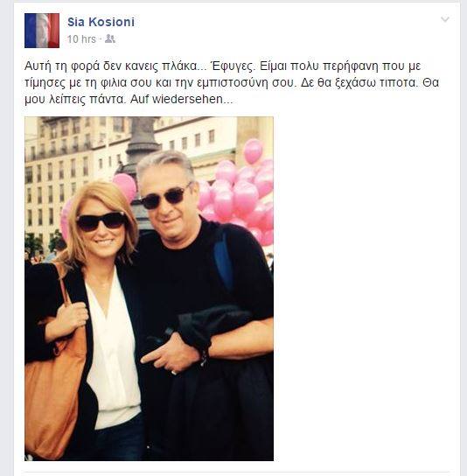The width and height of the screenshot is (467, 476).
Task: Visit the Sia Kosioni profile name link
Action: click(101, 22)
